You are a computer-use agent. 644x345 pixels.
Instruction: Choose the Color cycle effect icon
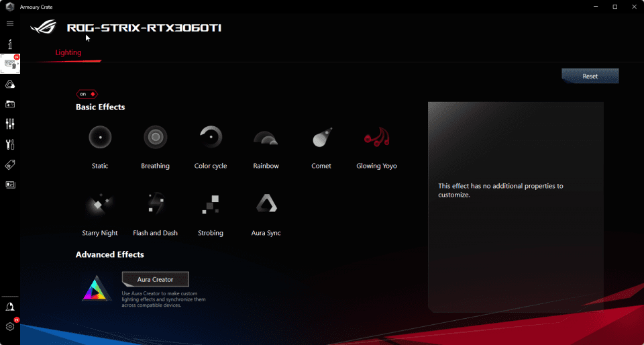tap(211, 137)
